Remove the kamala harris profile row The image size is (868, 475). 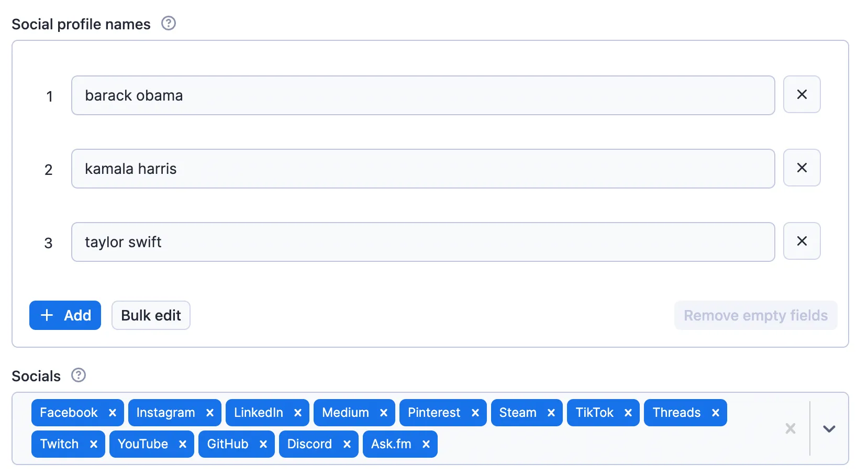click(802, 168)
